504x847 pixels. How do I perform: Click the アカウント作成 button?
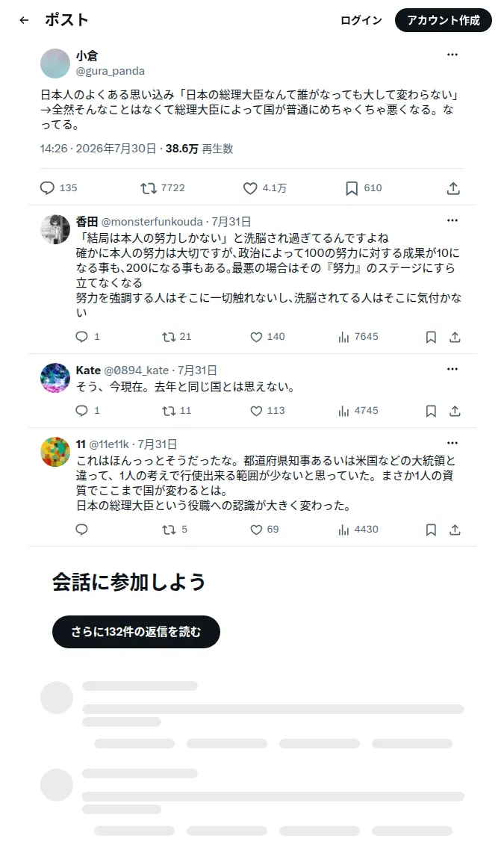(444, 20)
